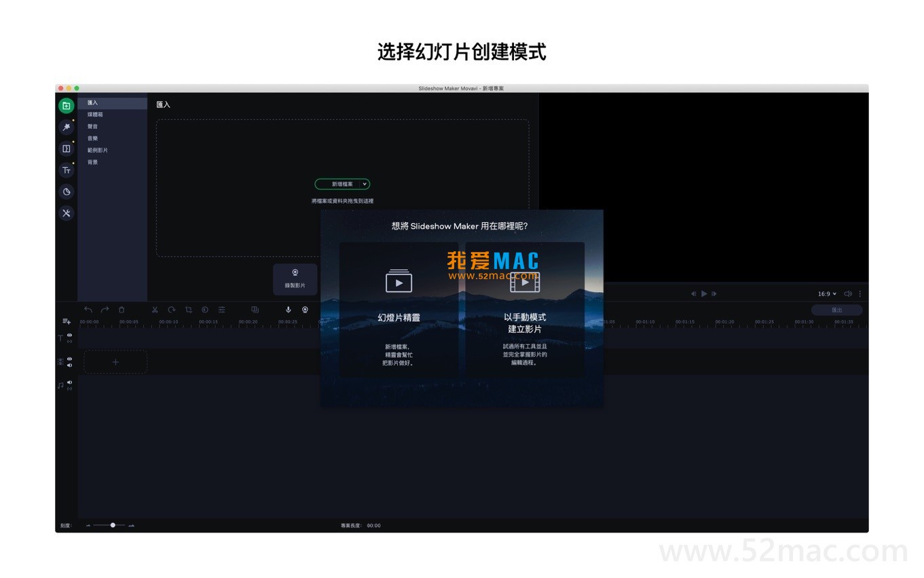Toggle title track visibility eye
924x578 pixels.
(69, 336)
